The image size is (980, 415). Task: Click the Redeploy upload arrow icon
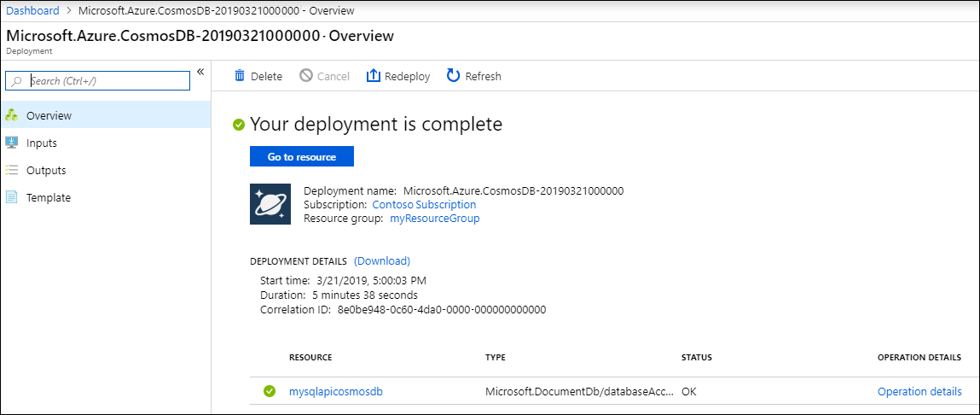(x=373, y=76)
